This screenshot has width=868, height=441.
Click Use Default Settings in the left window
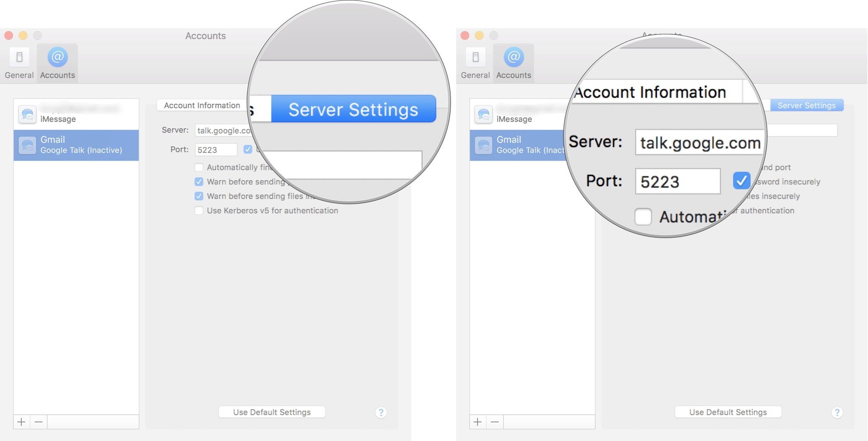point(272,412)
